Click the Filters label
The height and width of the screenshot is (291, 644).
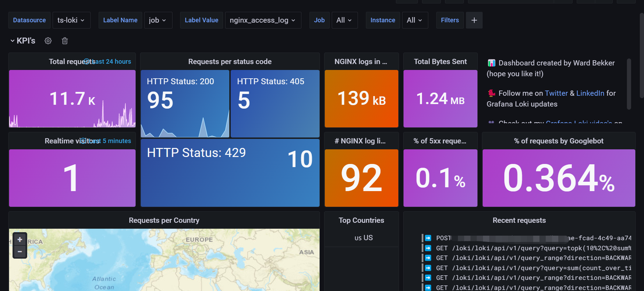point(450,20)
